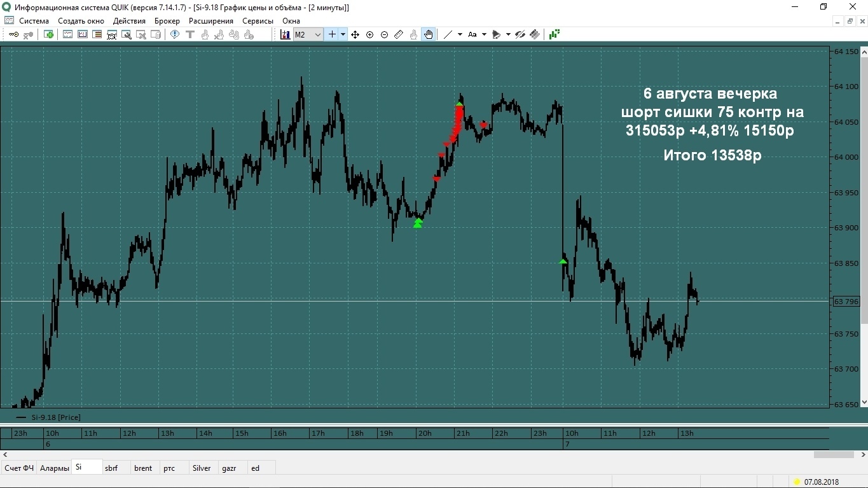Open the Расширения menu
This screenshot has width=868, height=488.
tap(211, 21)
